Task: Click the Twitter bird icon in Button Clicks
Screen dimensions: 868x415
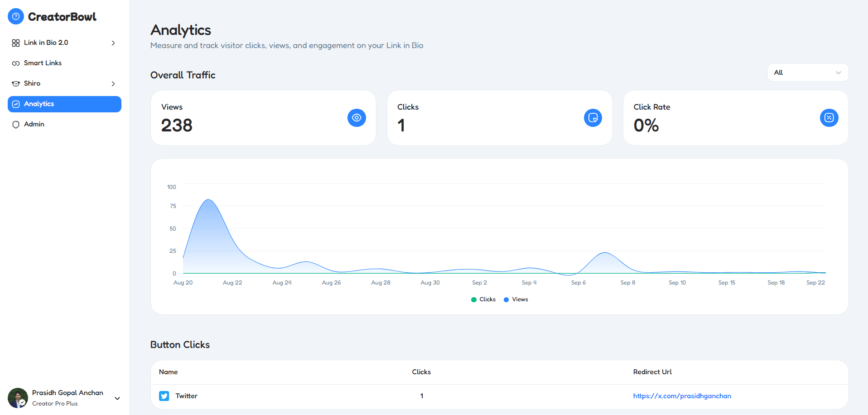Action: (164, 396)
